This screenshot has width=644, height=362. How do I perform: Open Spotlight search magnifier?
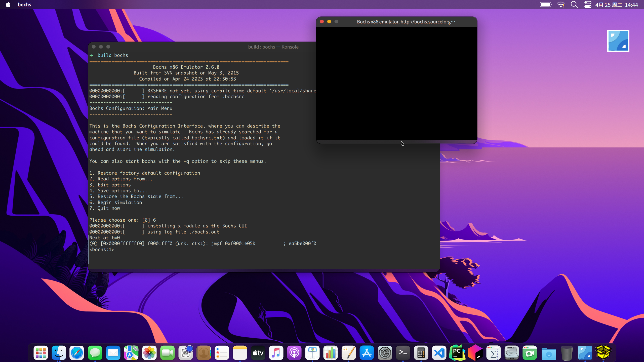pos(574,5)
